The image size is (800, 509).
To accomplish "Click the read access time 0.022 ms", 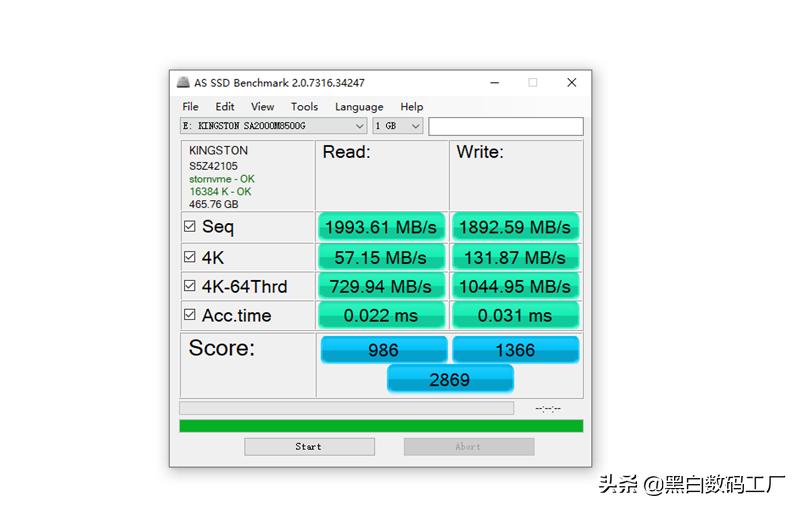I will point(381,316).
